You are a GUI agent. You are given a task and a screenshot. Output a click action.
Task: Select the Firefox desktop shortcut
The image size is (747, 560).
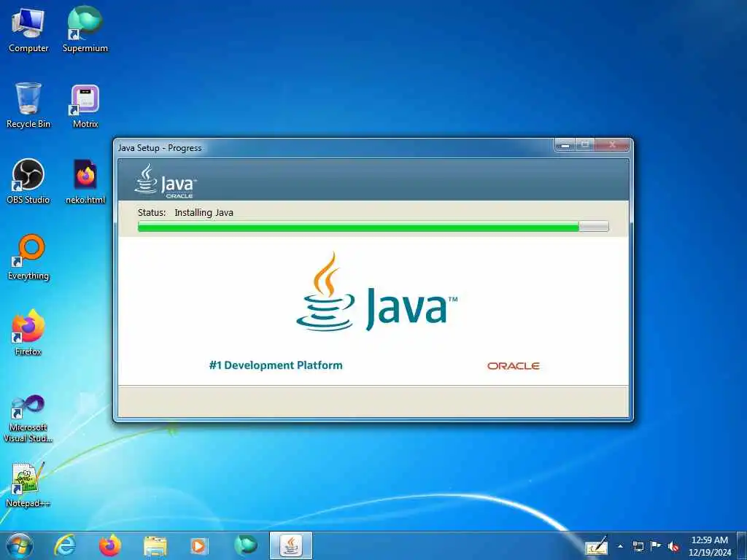click(x=28, y=332)
